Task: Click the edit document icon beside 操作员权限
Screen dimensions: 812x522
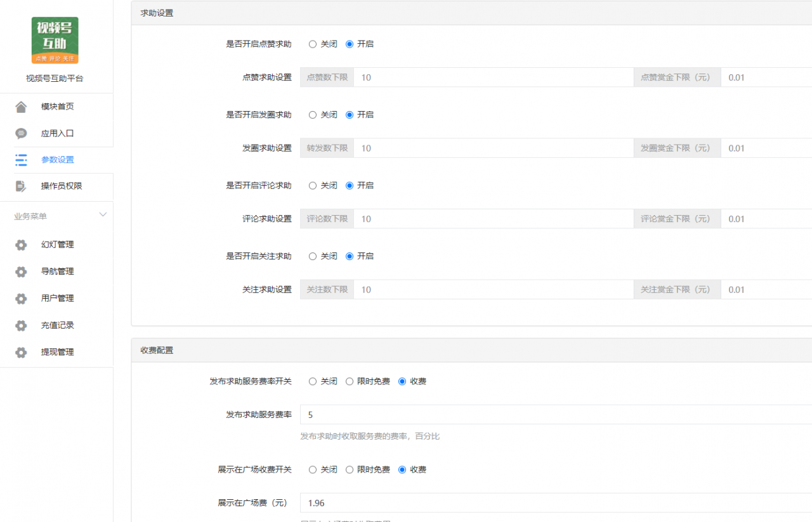Action: [x=21, y=186]
